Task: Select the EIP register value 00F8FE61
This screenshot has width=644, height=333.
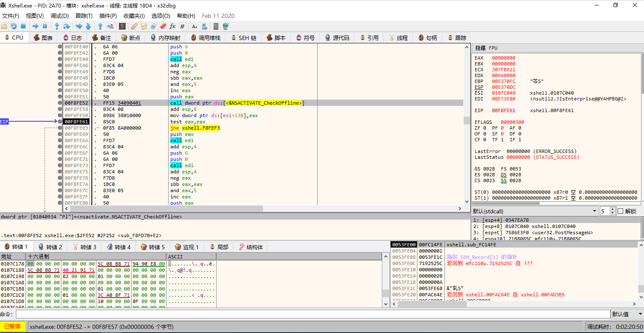Action: pos(503,110)
